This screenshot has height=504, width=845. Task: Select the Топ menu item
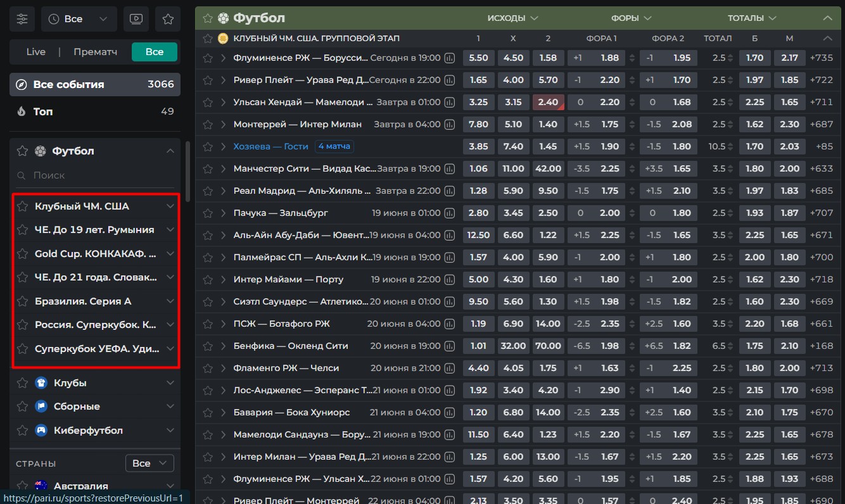(95, 111)
